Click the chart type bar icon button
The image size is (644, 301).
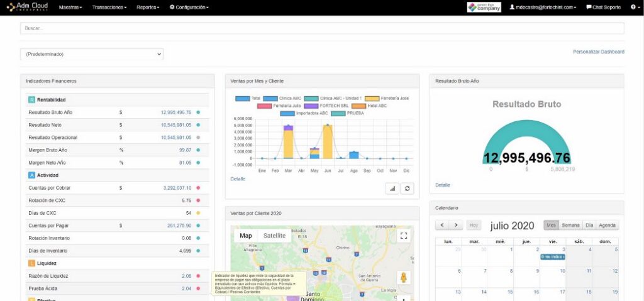coord(392,188)
